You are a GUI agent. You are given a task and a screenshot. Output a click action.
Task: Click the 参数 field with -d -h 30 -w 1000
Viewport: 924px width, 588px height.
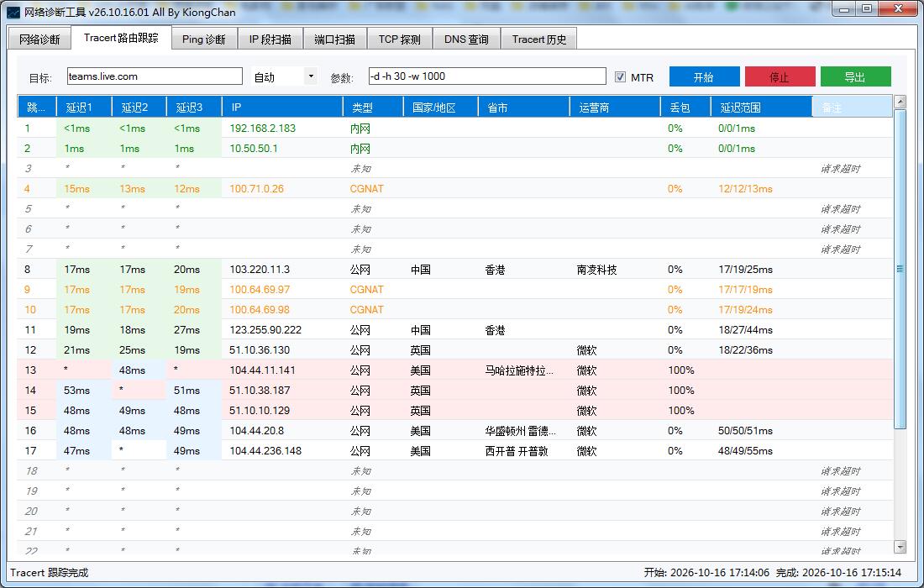click(486, 76)
